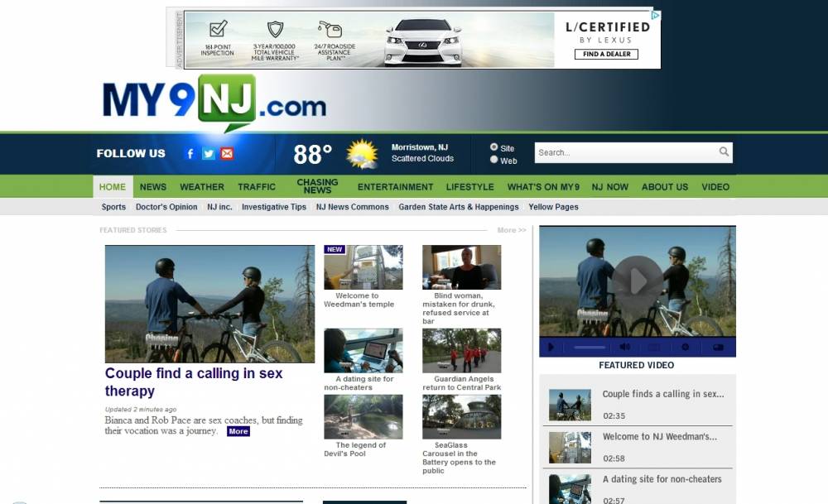Go to Chasing News navigation tab

[x=317, y=186]
